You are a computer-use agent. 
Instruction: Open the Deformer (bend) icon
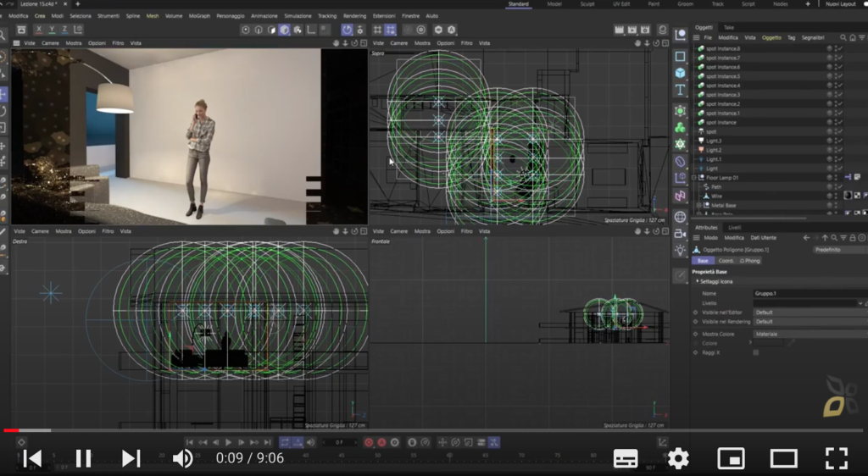click(681, 162)
